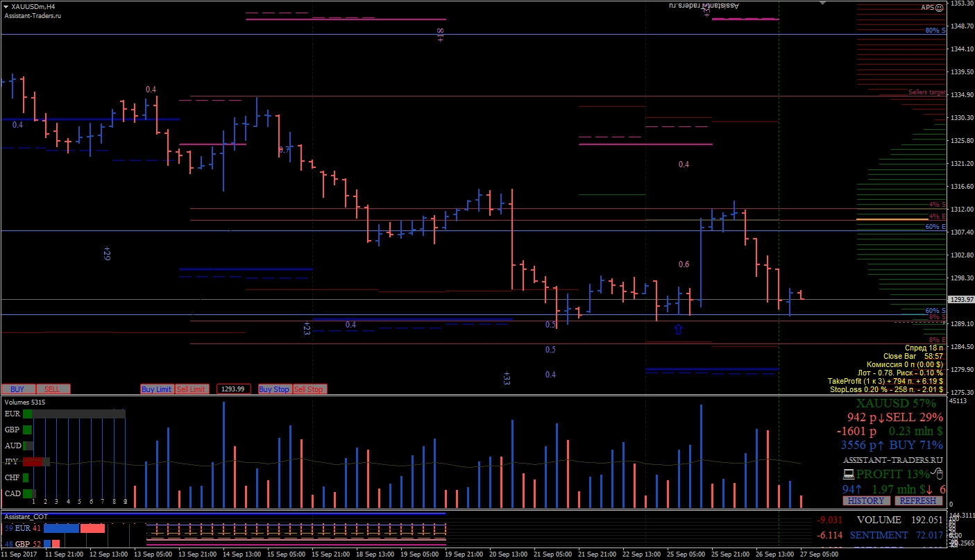The width and height of the screenshot is (975, 560).
Task: Click the VOLUME 192.051 readout
Action: (899, 520)
